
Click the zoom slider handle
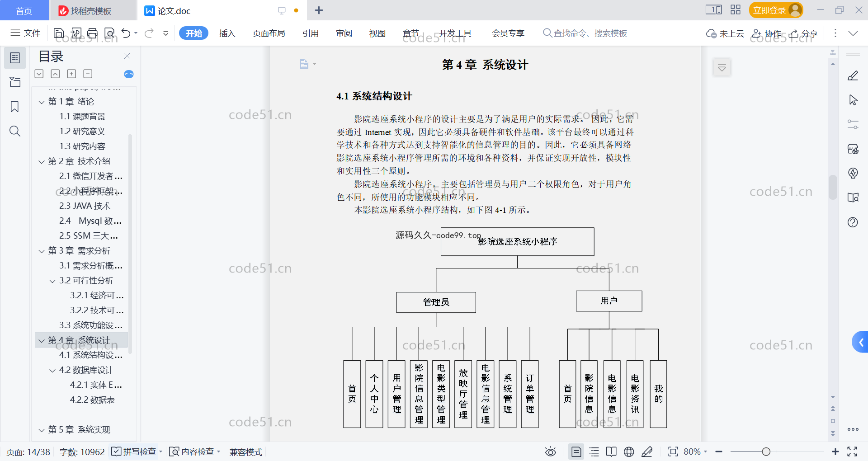coord(766,452)
